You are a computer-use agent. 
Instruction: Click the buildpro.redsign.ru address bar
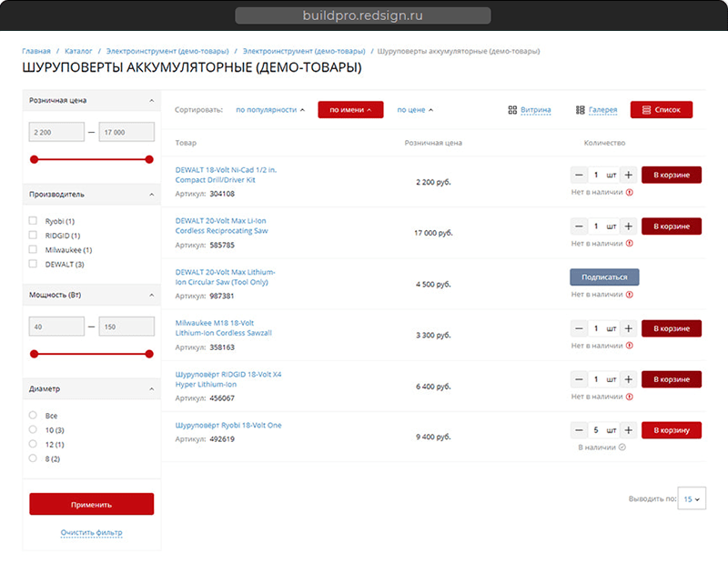362,15
